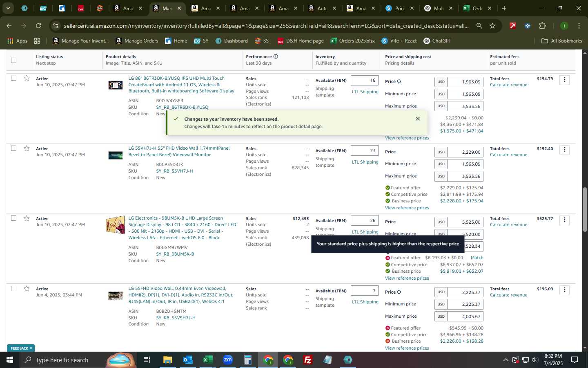588x368 pixels.
Task: Favorite the LG 55FHD Video Wall listing star
Action: tap(27, 289)
